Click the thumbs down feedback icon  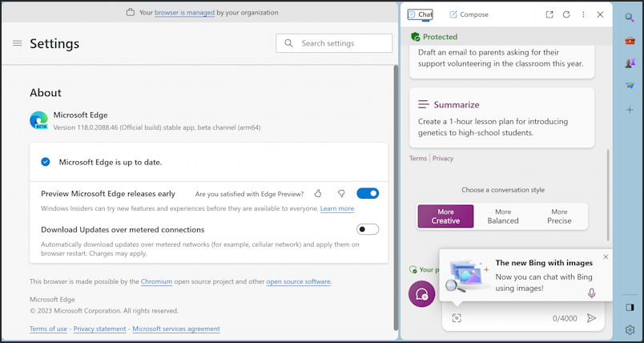pyautogui.click(x=341, y=193)
